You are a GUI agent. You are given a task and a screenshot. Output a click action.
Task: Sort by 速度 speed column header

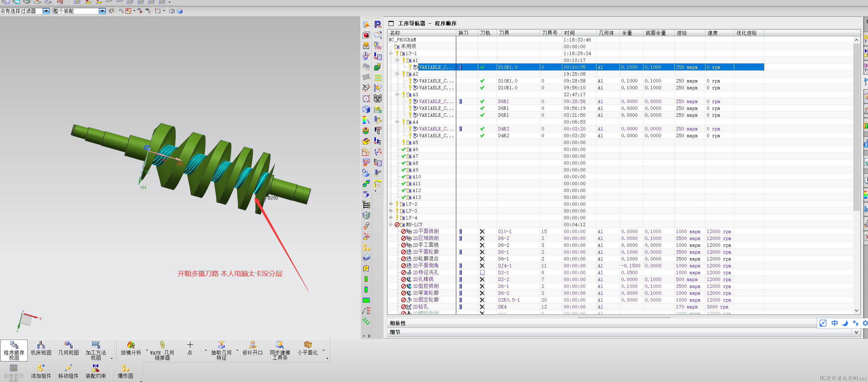719,33
